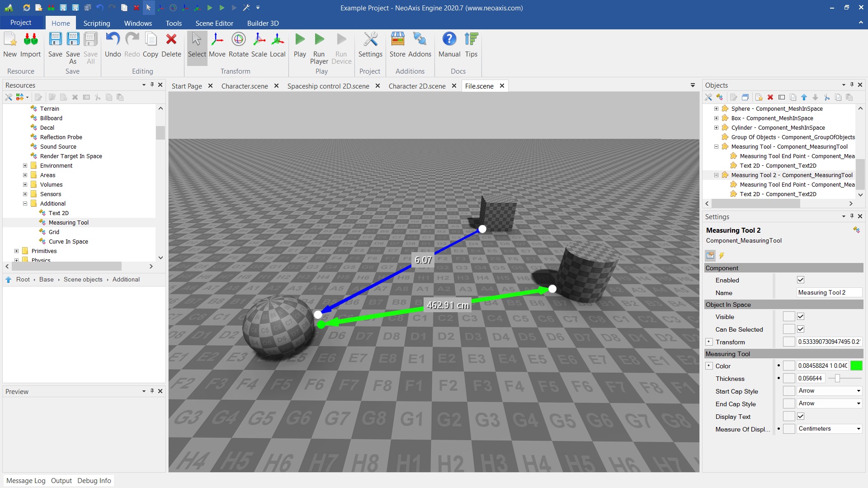
Task: Open the Store additions icon
Action: (x=397, y=45)
